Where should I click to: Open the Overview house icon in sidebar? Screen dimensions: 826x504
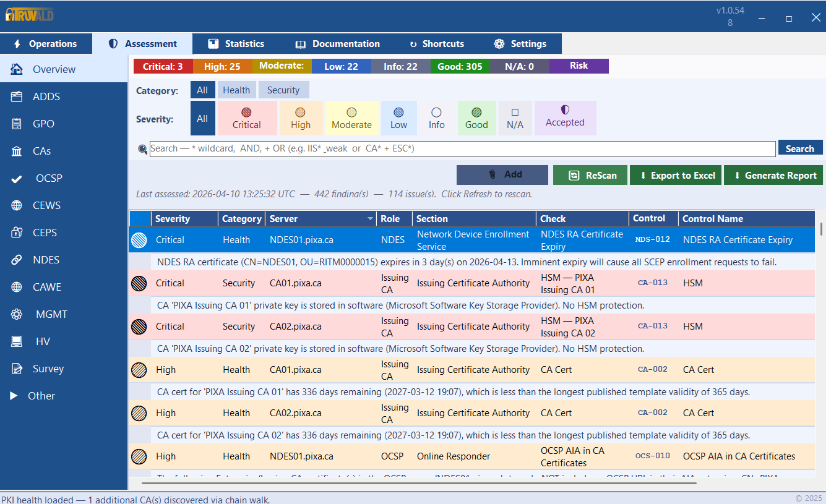click(17, 69)
